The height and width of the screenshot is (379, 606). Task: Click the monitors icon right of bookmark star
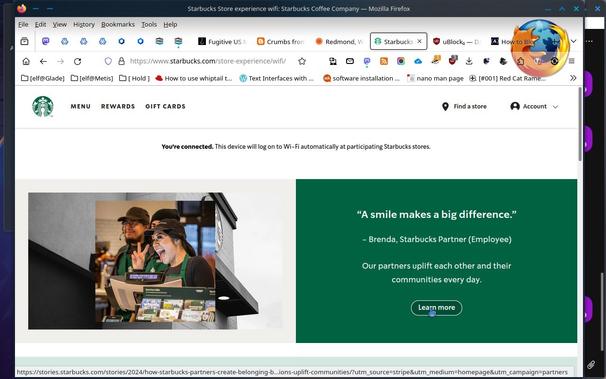(x=333, y=61)
